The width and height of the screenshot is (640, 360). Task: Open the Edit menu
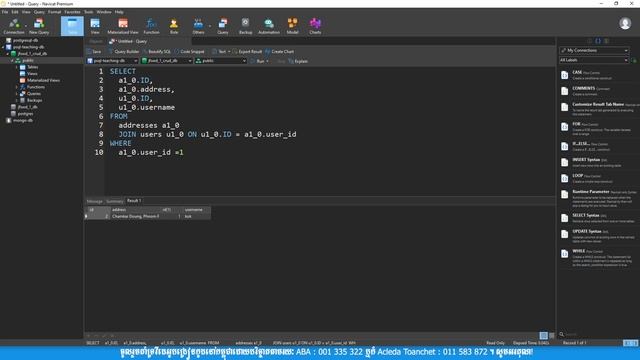tap(15, 12)
